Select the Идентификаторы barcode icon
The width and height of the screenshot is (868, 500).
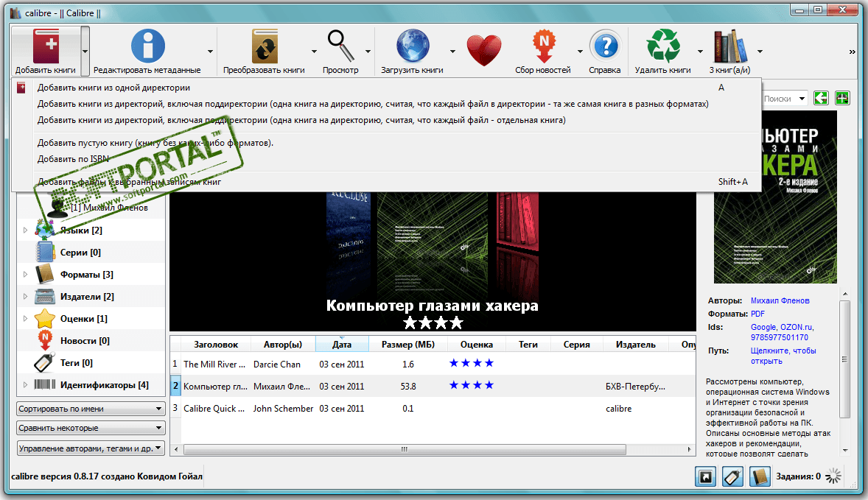pos(45,384)
